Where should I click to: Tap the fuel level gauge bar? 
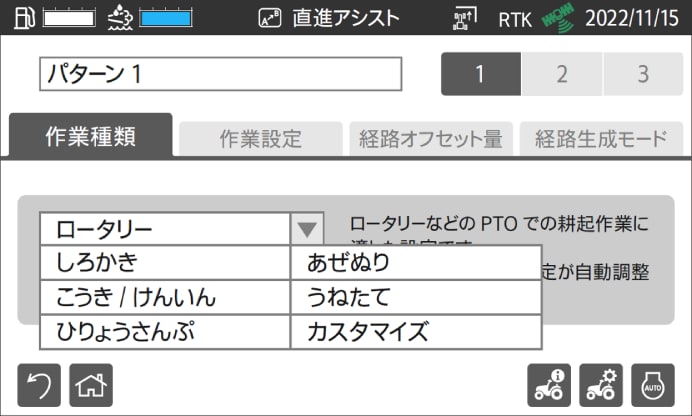(x=69, y=19)
